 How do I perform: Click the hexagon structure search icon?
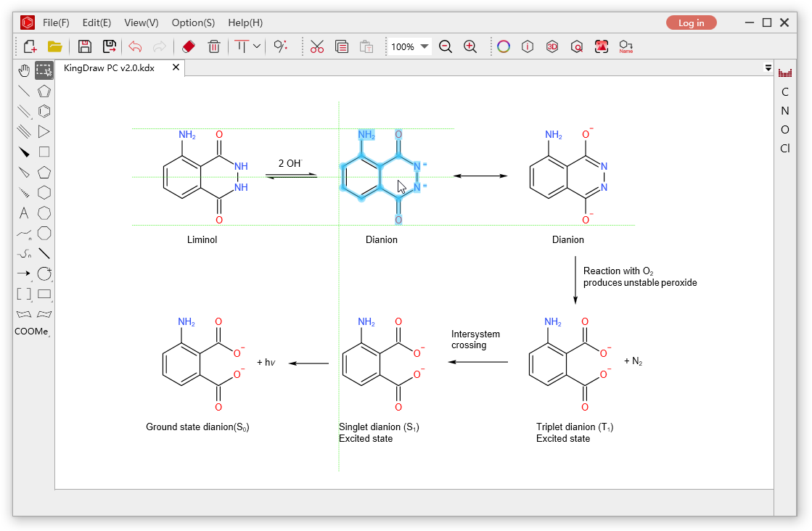point(576,46)
